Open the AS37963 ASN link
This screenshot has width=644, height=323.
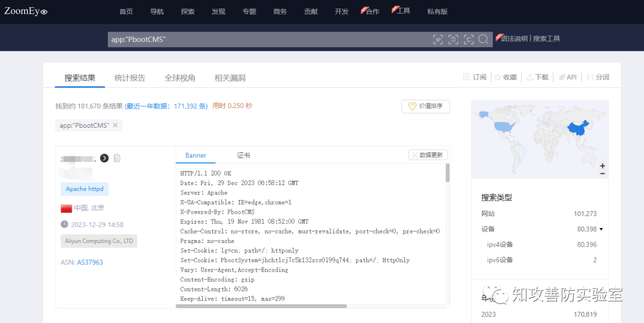tap(90, 262)
